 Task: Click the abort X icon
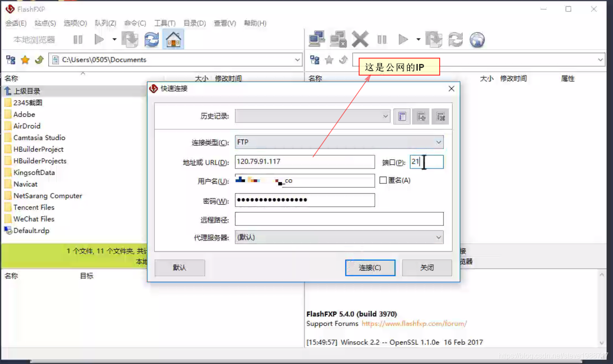[x=360, y=40]
